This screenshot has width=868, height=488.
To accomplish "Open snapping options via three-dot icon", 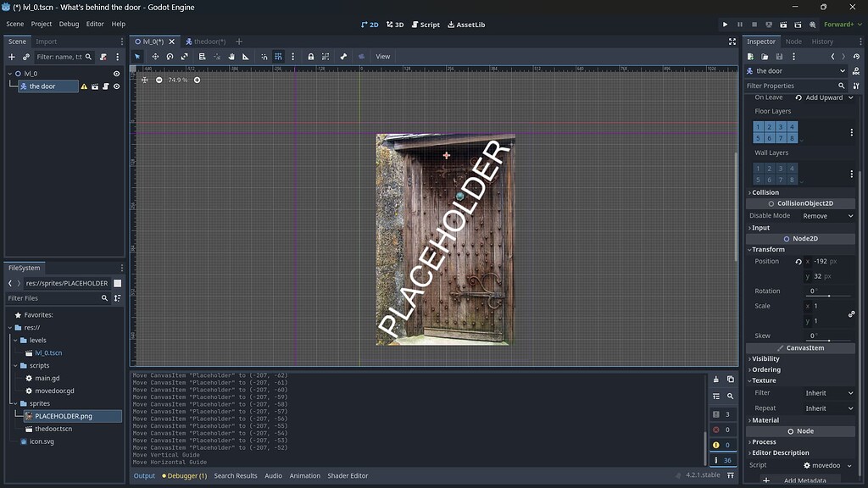I will point(292,56).
